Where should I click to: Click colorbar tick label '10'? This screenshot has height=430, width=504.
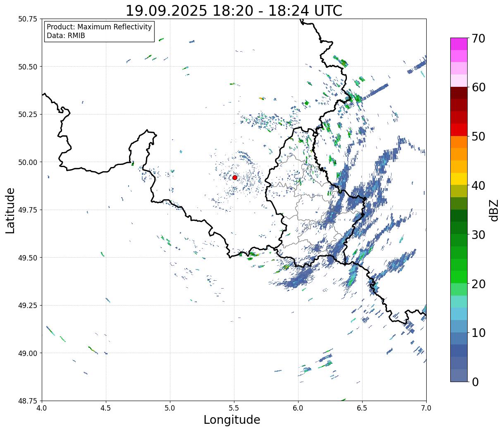tap(478, 332)
